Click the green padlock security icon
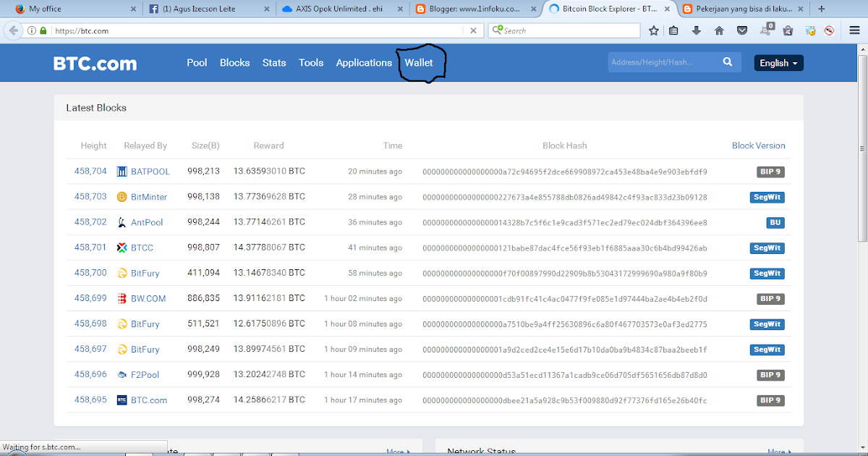The height and width of the screenshot is (456, 868). point(43,30)
